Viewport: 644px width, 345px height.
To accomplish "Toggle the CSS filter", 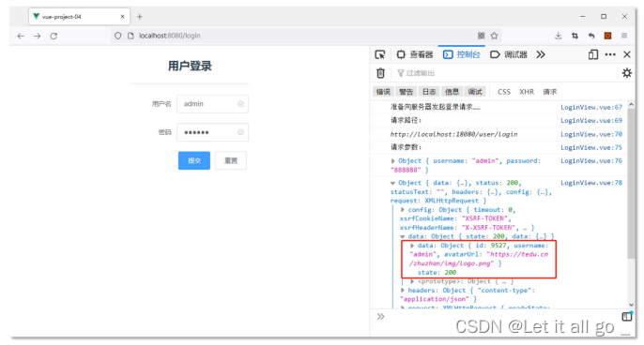I will [x=504, y=92].
